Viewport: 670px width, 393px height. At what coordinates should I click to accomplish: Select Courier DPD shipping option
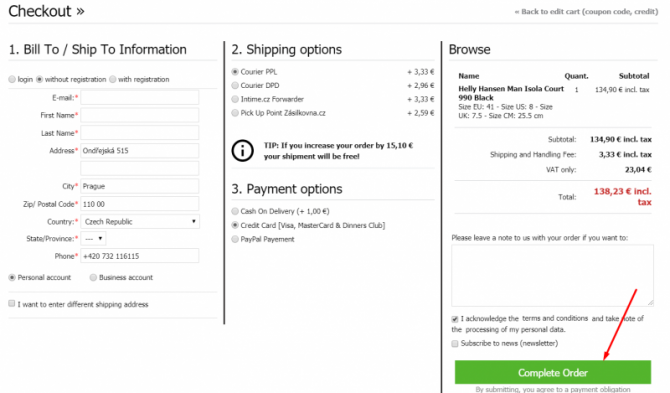[235, 85]
